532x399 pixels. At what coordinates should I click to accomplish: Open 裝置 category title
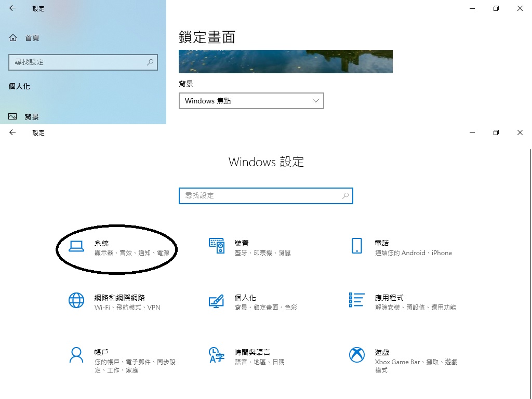tap(242, 243)
